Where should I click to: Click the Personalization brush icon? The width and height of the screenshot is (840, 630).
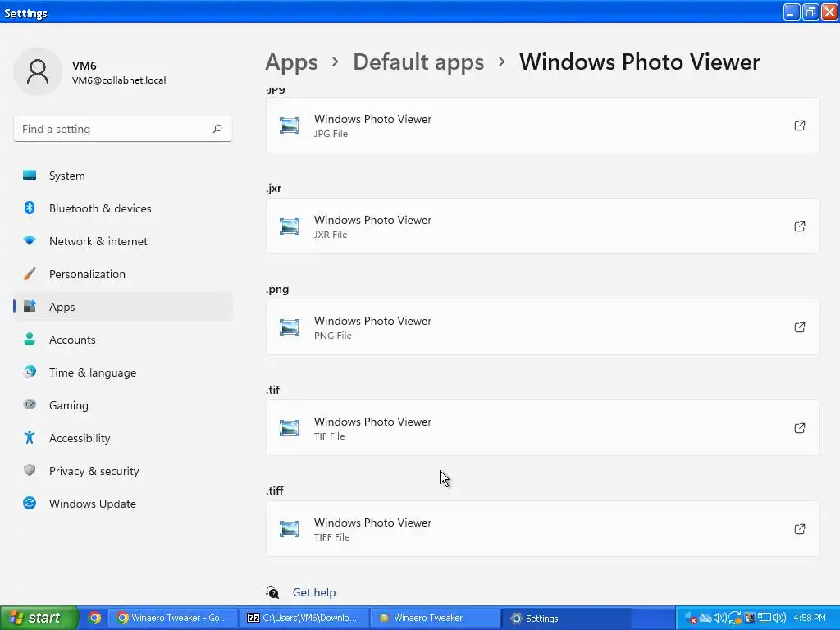point(30,274)
